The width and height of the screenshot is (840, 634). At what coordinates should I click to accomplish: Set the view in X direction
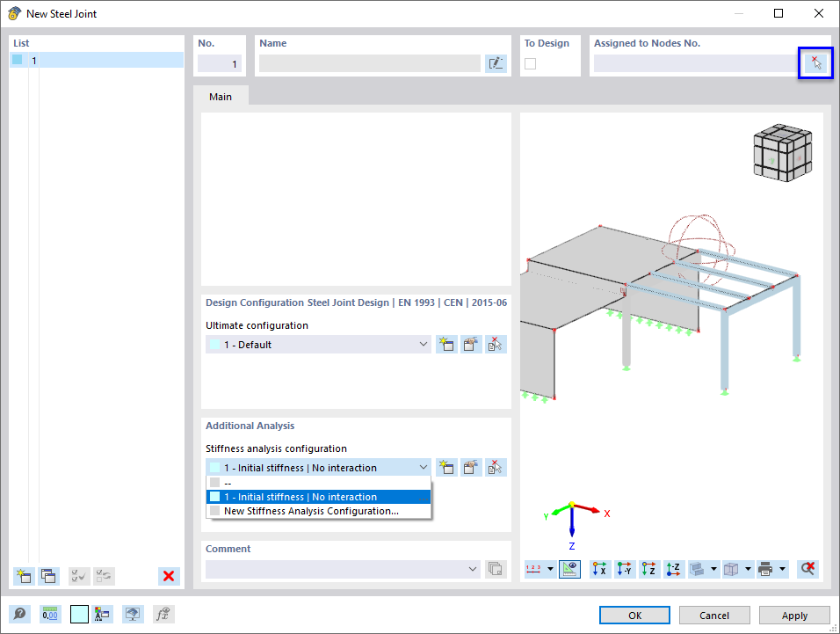pyautogui.click(x=598, y=569)
